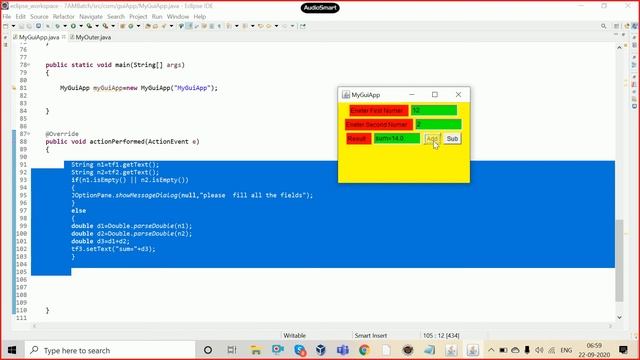Image resolution: width=640 pixels, height=360 pixels.
Task: Open the Run menu
Action: tap(157, 17)
